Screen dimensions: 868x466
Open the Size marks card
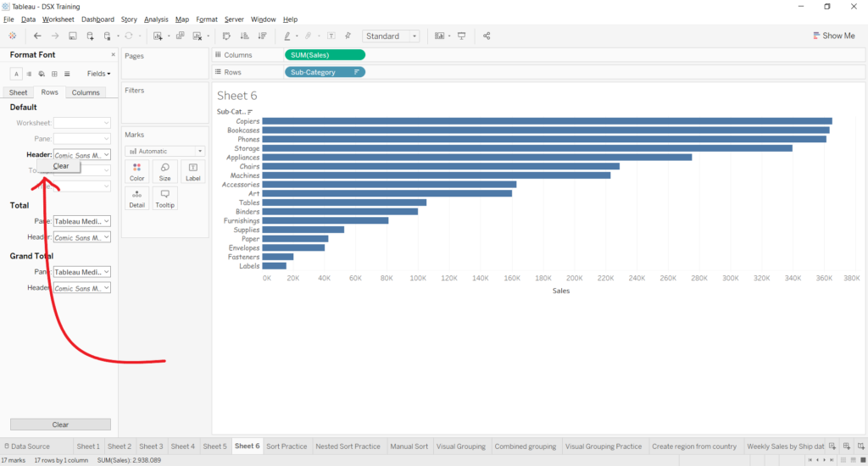point(164,172)
